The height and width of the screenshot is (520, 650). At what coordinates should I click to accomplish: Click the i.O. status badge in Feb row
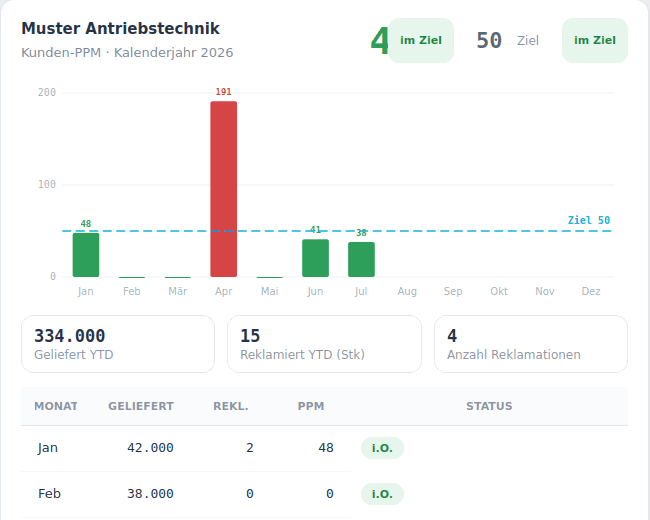click(382, 494)
